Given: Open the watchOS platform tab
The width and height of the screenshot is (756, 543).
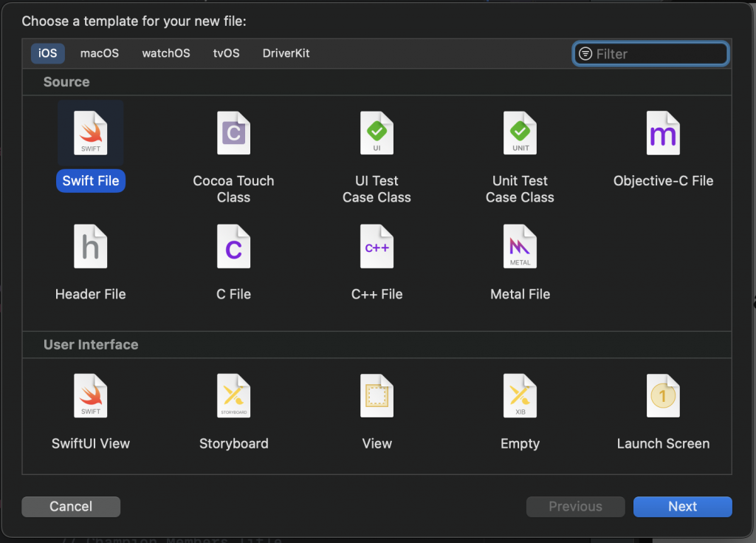Looking at the screenshot, I should pos(166,53).
